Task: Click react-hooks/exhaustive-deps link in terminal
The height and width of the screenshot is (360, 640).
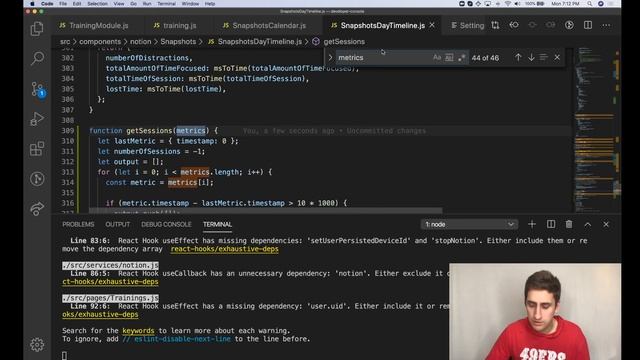Action: 224,249
